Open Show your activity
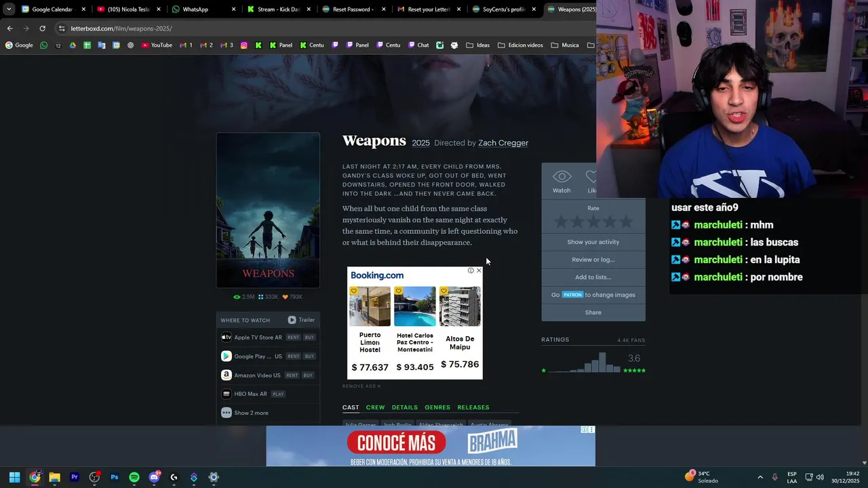The width and height of the screenshot is (868, 488). [x=593, y=242]
